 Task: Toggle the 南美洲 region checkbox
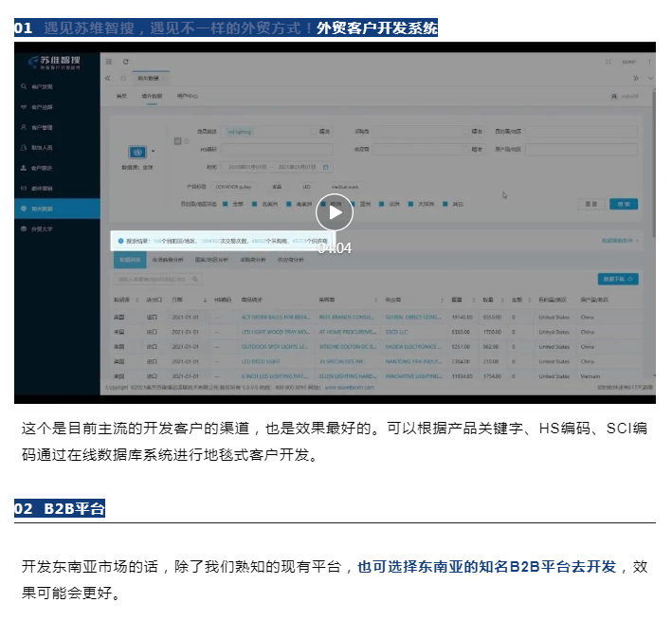pyautogui.click(x=289, y=204)
